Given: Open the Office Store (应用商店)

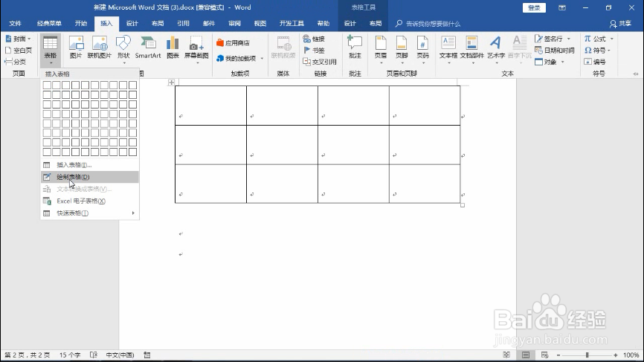Looking at the screenshot, I should pos(233,42).
